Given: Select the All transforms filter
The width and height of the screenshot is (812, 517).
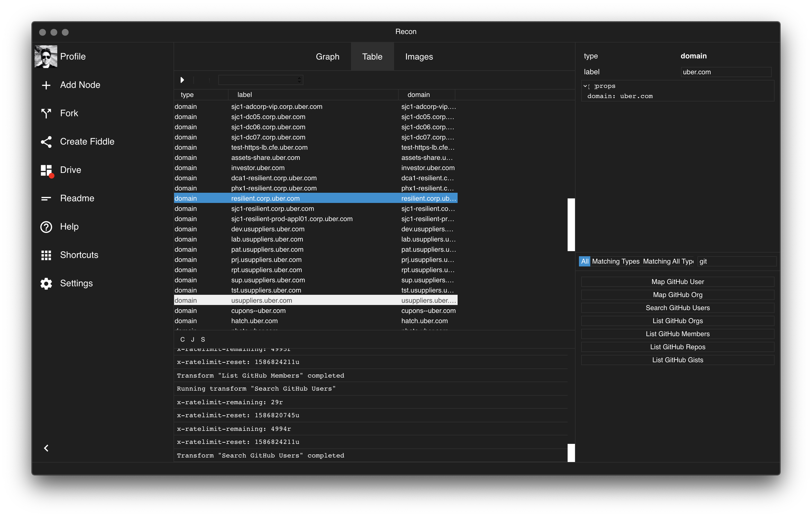Looking at the screenshot, I should (584, 261).
